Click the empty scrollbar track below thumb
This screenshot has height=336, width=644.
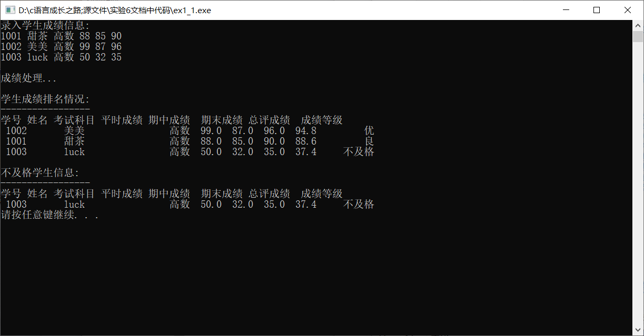click(x=638, y=184)
